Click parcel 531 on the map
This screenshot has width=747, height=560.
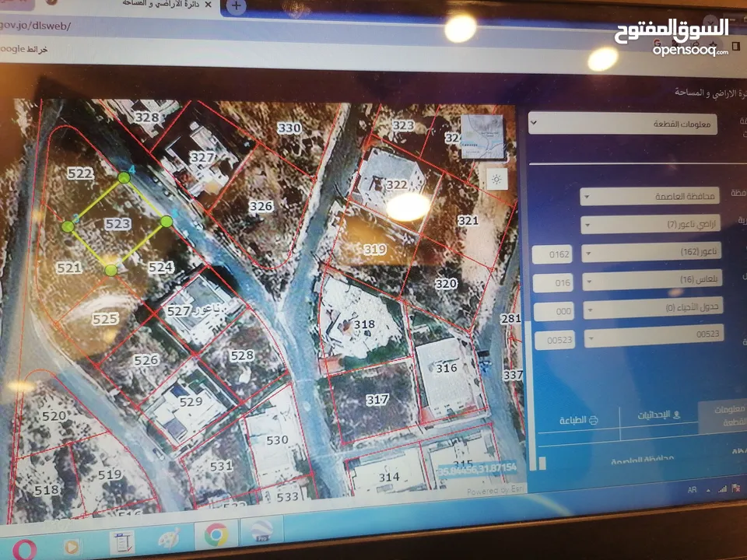point(222,466)
